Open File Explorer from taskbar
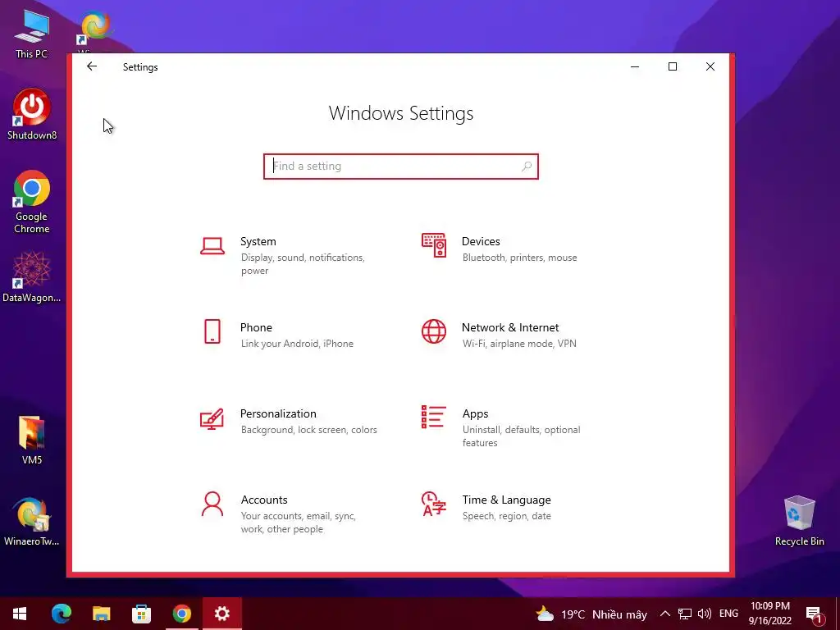Screen dimensions: 840x630 pos(101,614)
